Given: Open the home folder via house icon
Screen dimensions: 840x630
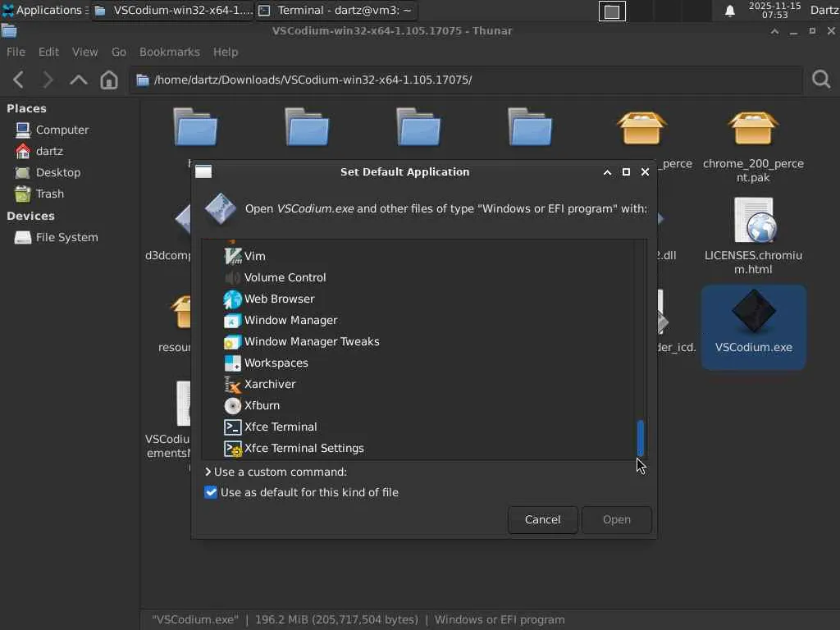Looking at the screenshot, I should (x=109, y=80).
